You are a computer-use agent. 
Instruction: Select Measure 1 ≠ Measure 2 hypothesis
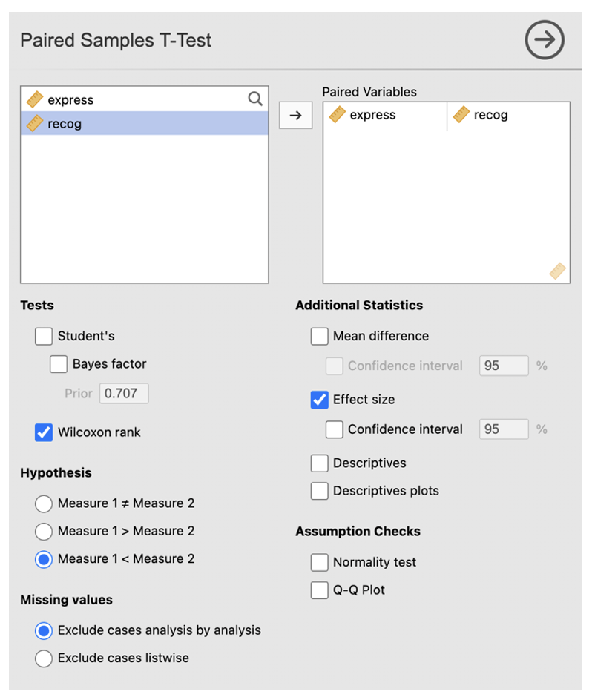pos(44,503)
